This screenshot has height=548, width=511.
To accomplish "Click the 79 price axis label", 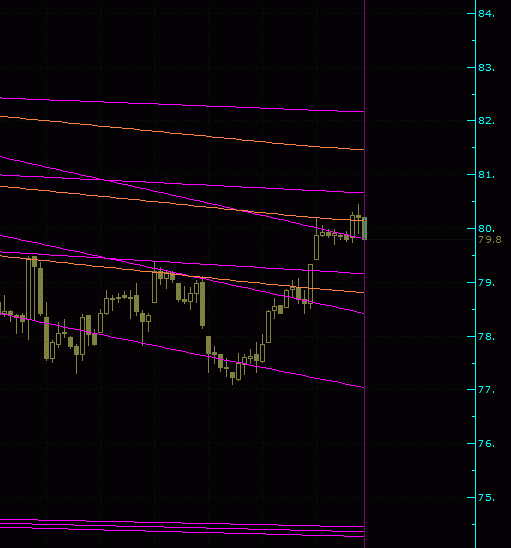I will [487, 282].
